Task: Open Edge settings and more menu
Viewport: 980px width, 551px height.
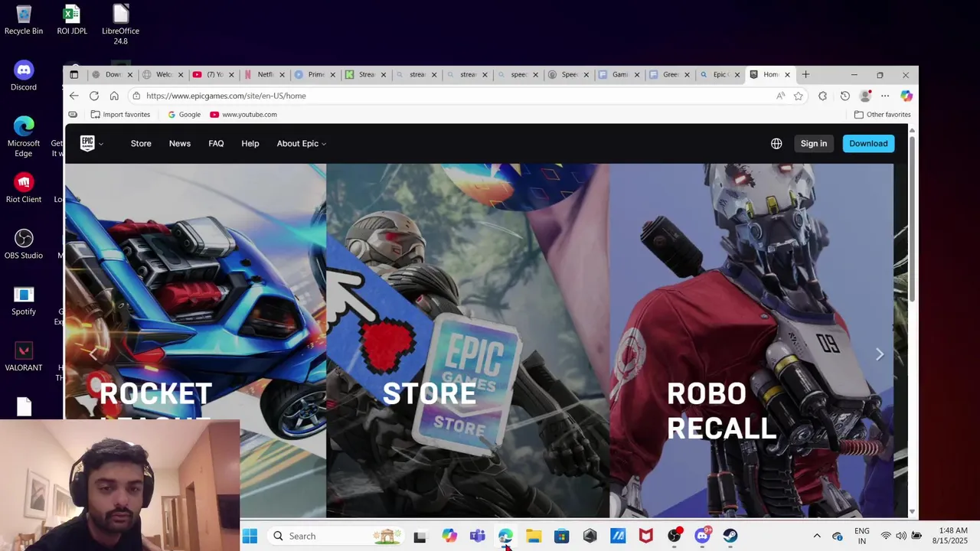Action: pos(885,96)
